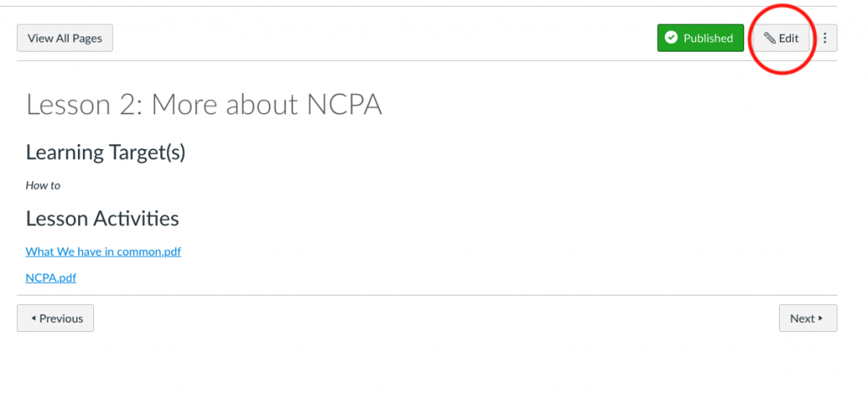Click the right arrow icon on Next

point(821,318)
